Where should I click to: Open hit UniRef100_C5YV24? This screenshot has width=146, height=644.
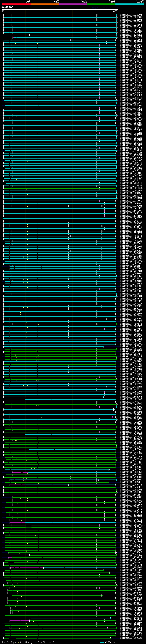131,357
